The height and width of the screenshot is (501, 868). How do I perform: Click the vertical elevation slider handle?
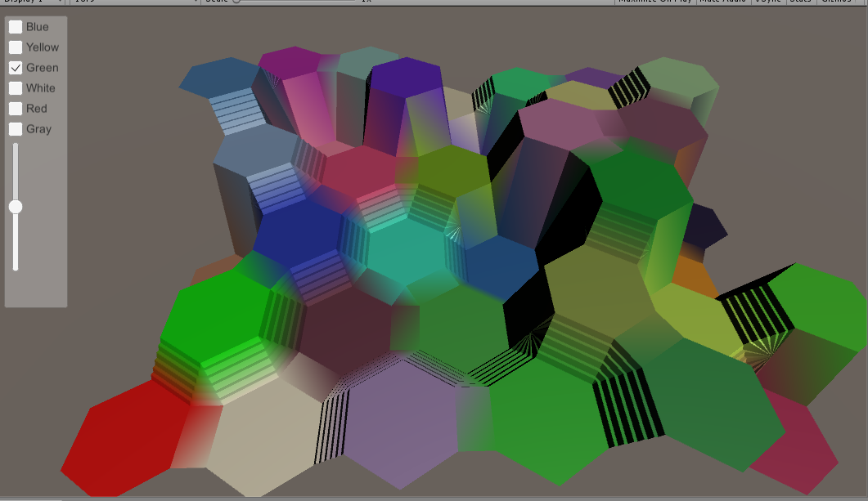pos(16,207)
